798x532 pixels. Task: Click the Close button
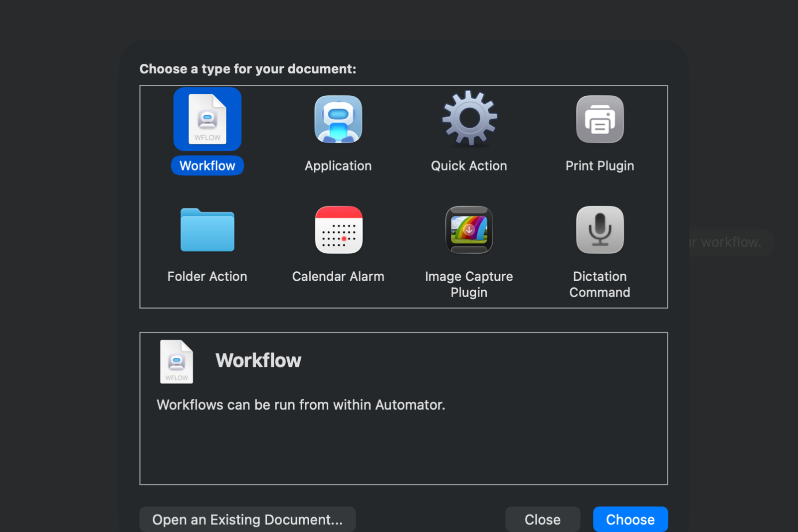point(543,520)
